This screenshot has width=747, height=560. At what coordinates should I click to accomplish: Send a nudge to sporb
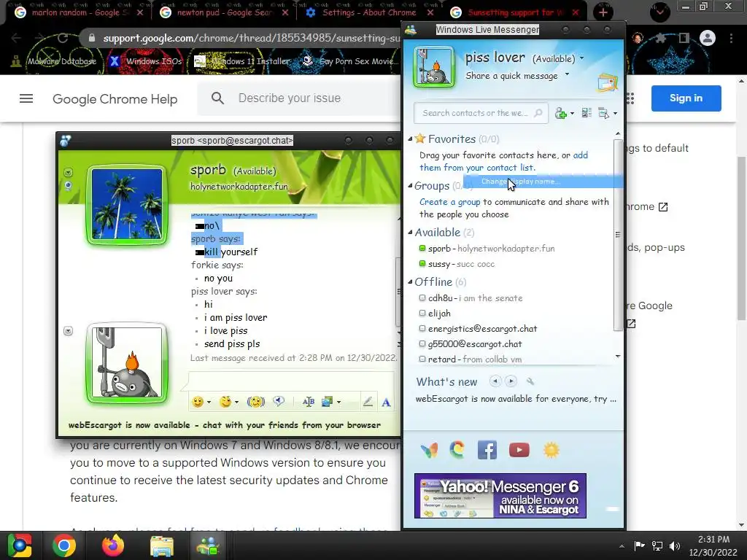click(256, 402)
